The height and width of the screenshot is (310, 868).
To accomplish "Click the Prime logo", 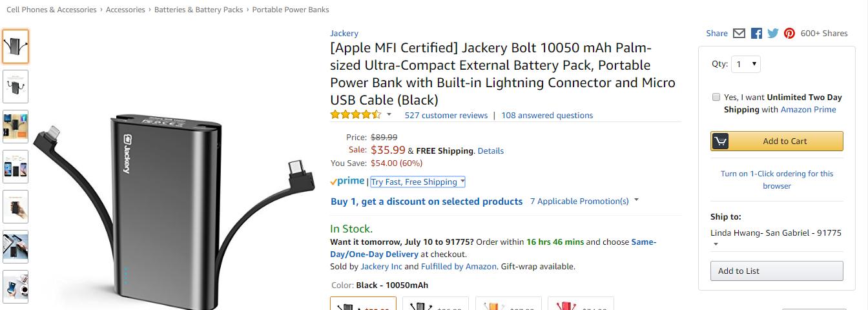I will coord(347,182).
